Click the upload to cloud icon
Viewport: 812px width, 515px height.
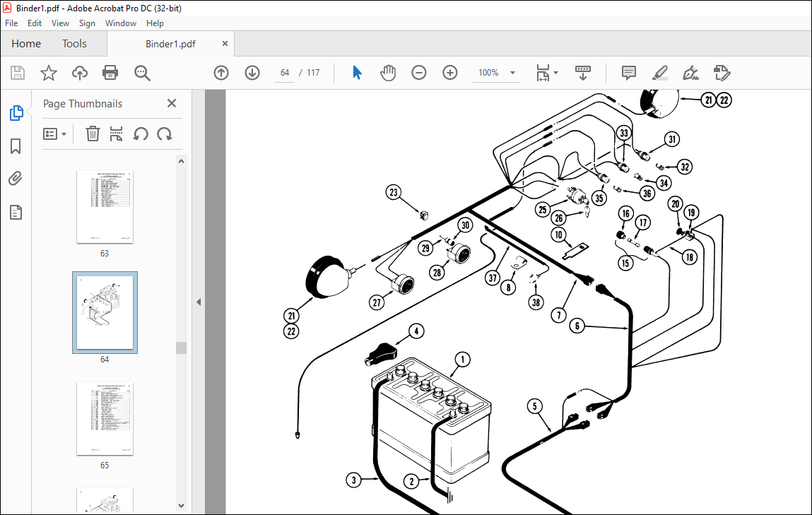(79, 73)
